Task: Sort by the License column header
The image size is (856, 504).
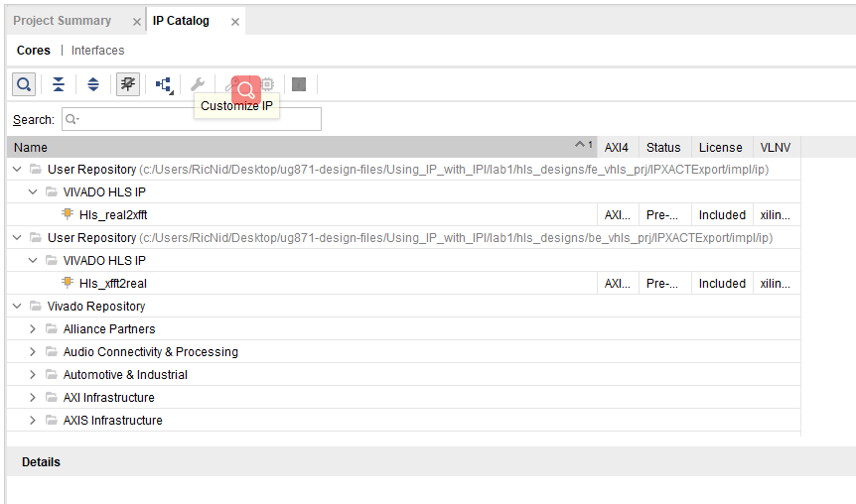Action: [721, 147]
